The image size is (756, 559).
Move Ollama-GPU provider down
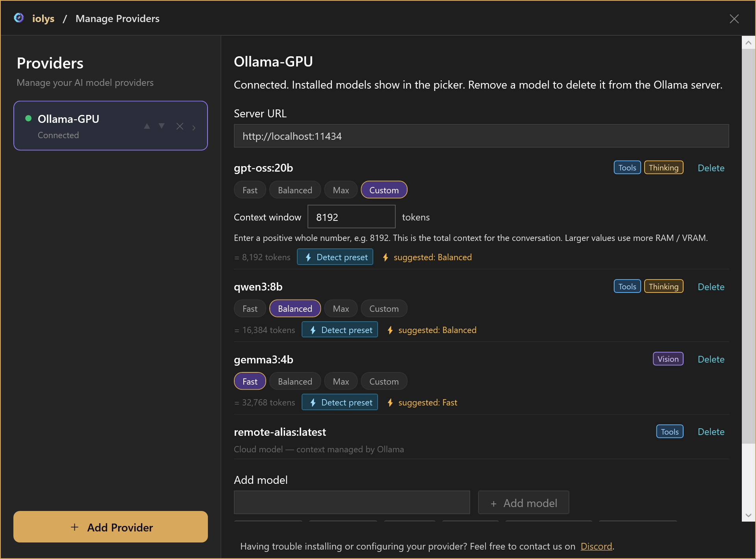tap(162, 126)
